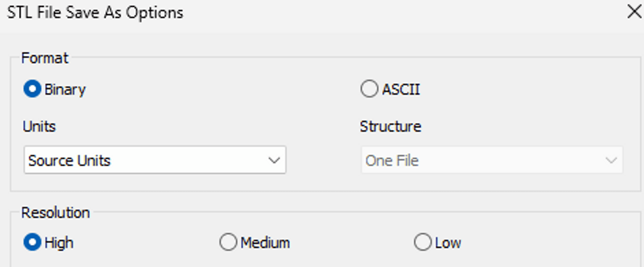
Task: Set resolution to High
Action: point(32,243)
